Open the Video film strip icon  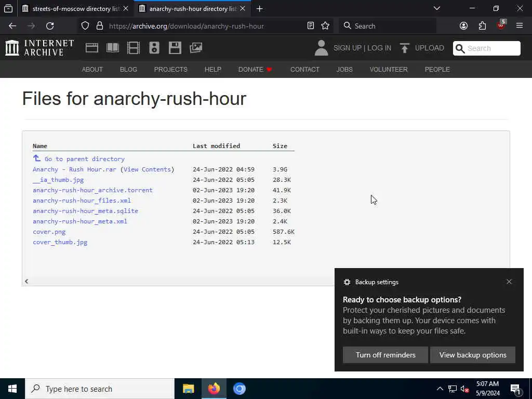click(134, 48)
